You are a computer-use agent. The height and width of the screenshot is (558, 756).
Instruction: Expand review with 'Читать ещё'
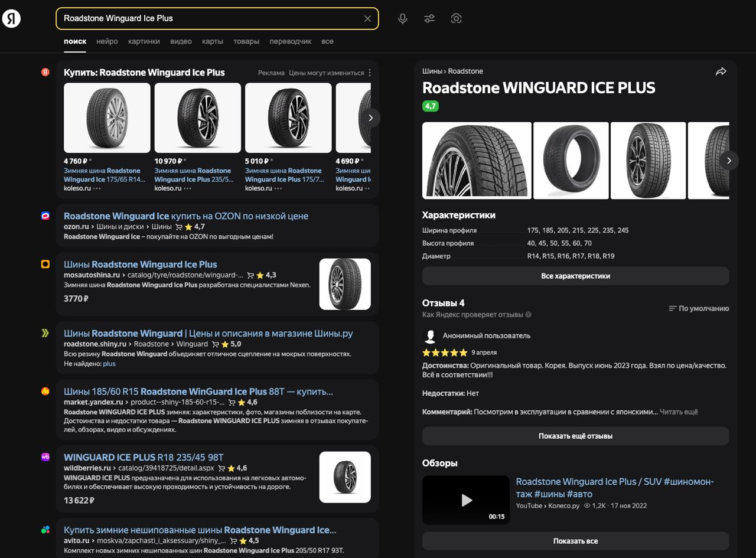(679, 412)
